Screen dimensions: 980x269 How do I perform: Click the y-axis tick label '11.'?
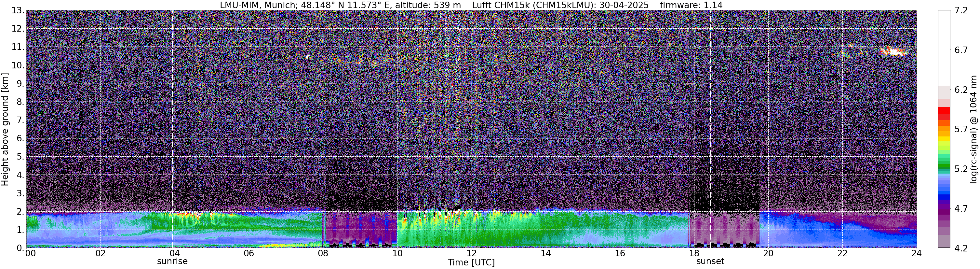click(x=18, y=47)
